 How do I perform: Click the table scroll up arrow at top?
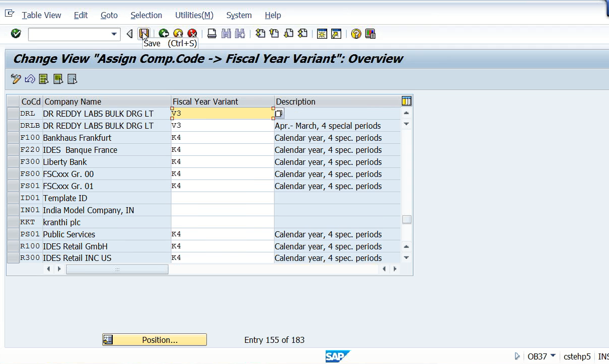click(406, 113)
